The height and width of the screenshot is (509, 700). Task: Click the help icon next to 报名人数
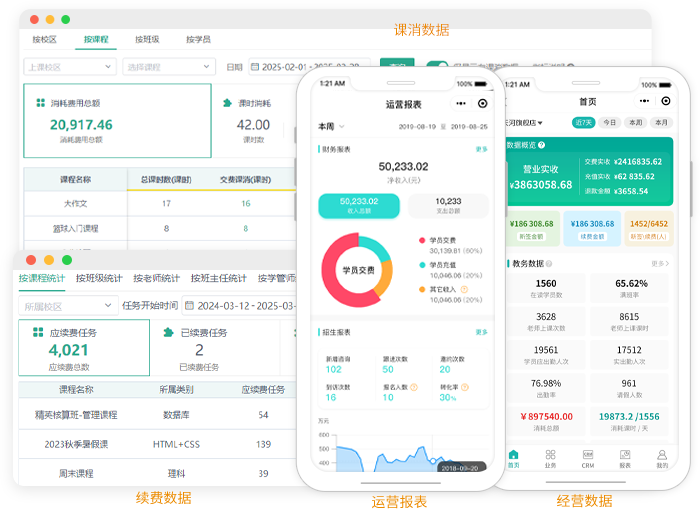click(414, 387)
